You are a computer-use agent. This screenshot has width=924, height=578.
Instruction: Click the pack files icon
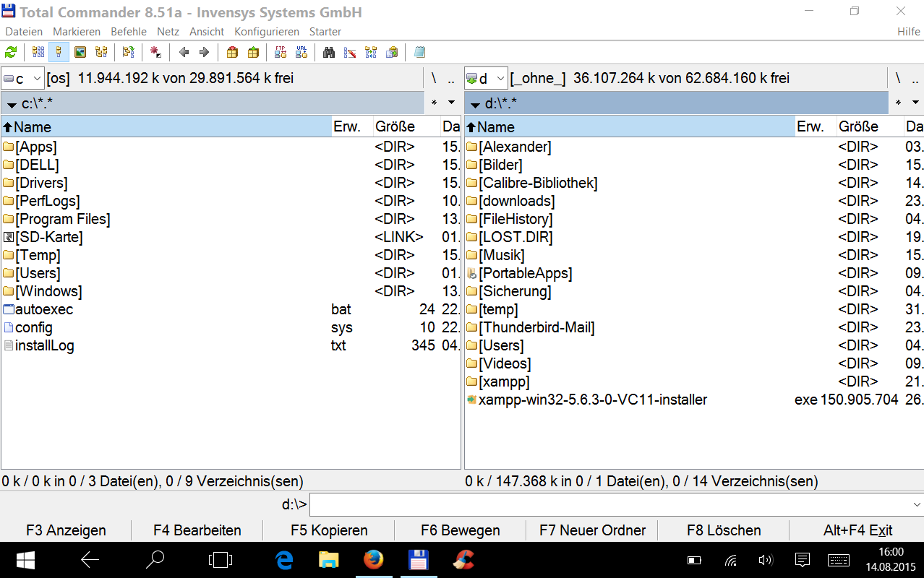pos(232,52)
